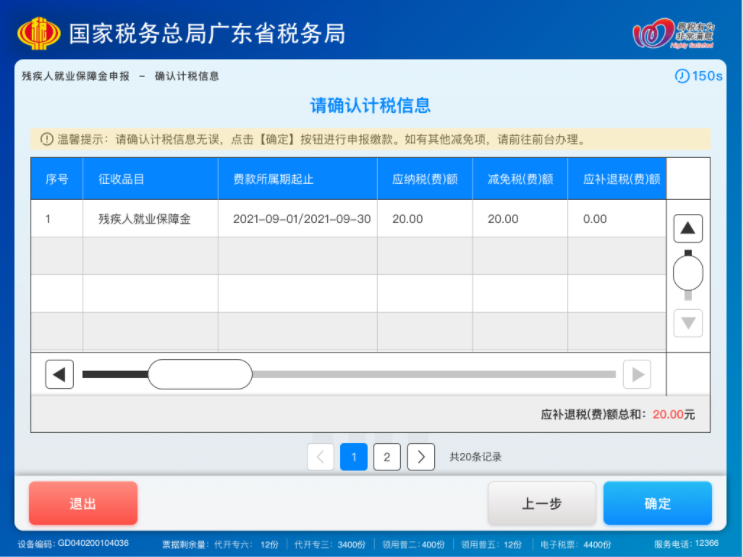The width and height of the screenshot is (743, 557).
Task: Click the 领用普二 400份 status entry
Action: click(x=414, y=545)
